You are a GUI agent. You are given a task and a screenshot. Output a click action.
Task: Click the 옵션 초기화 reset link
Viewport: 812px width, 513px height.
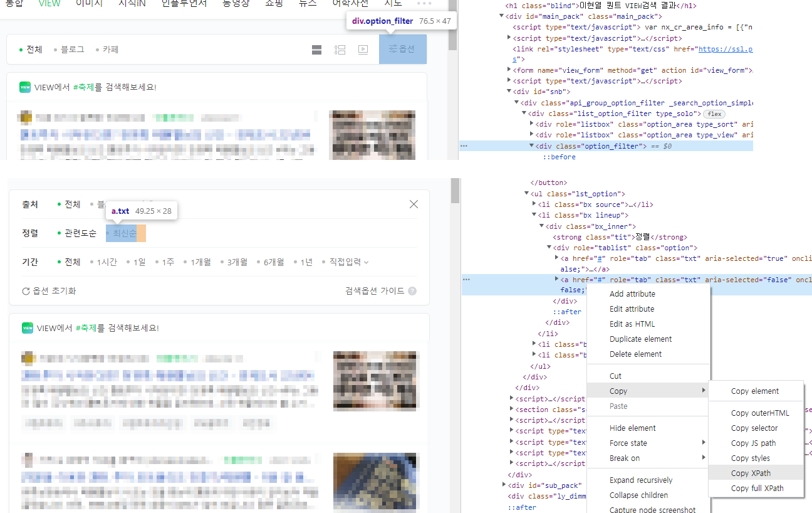(x=49, y=291)
